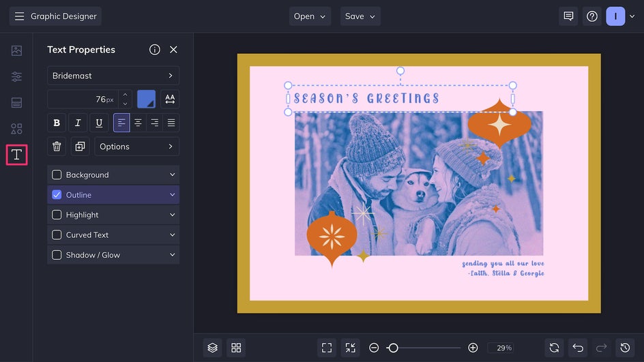Redo the last action

coord(601,348)
